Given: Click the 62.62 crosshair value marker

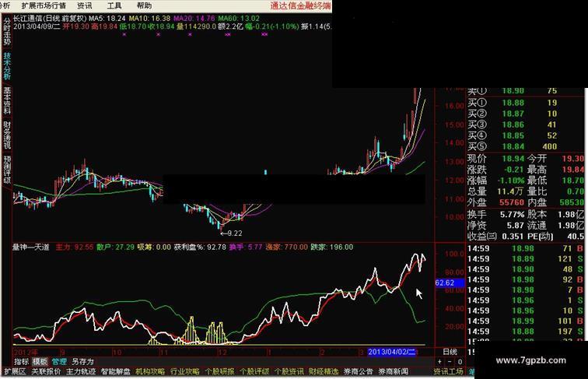Looking at the screenshot, I should [x=449, y=283].
